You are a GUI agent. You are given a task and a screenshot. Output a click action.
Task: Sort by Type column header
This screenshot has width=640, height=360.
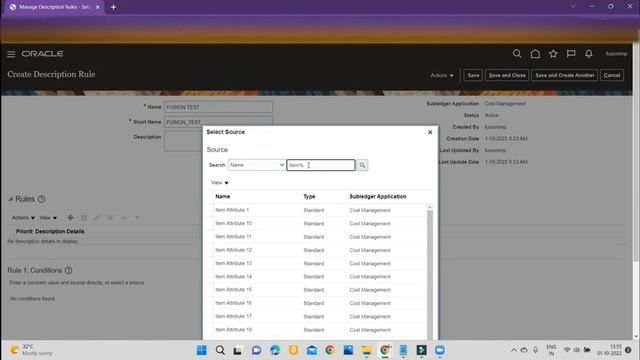coord(309,196)
